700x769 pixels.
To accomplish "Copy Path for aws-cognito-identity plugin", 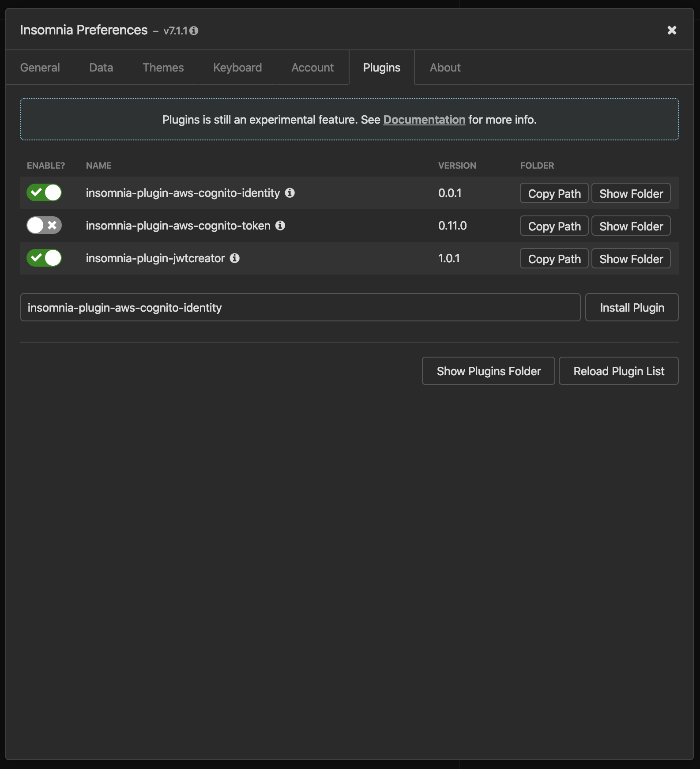I will 554,193.
